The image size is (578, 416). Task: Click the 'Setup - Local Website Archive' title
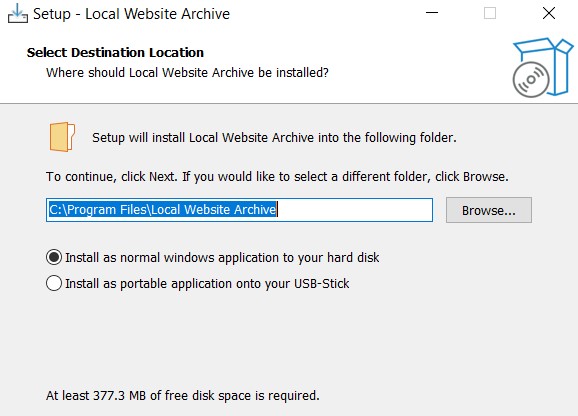(x=131, y=14)
